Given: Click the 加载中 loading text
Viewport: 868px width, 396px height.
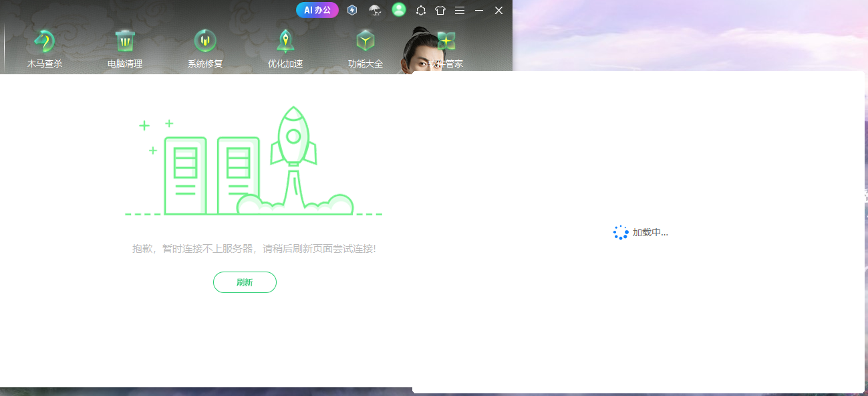Looking at the screenshot, I should point(650,233).
